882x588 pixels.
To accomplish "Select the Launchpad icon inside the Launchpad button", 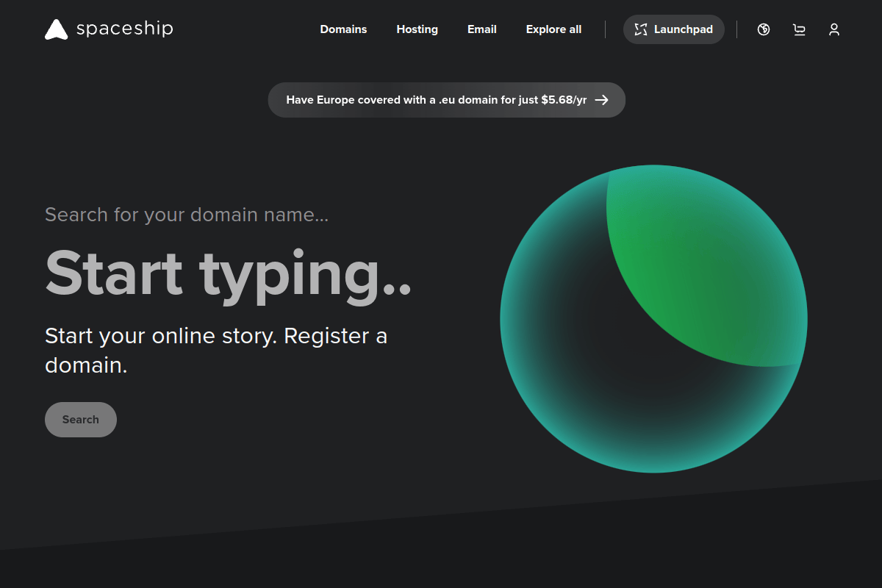I will [641, 29].
